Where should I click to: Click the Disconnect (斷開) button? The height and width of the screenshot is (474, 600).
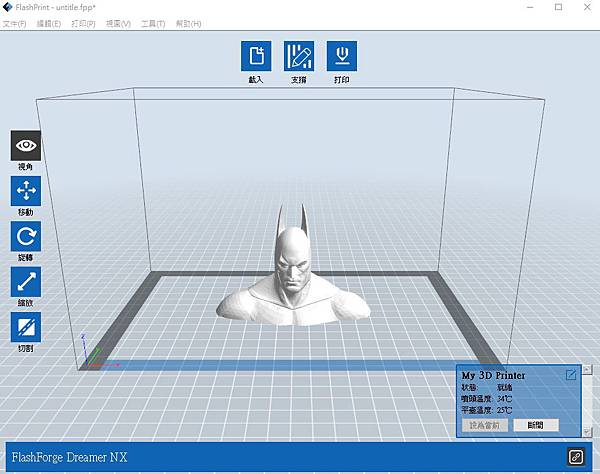(x=536, y=425)
